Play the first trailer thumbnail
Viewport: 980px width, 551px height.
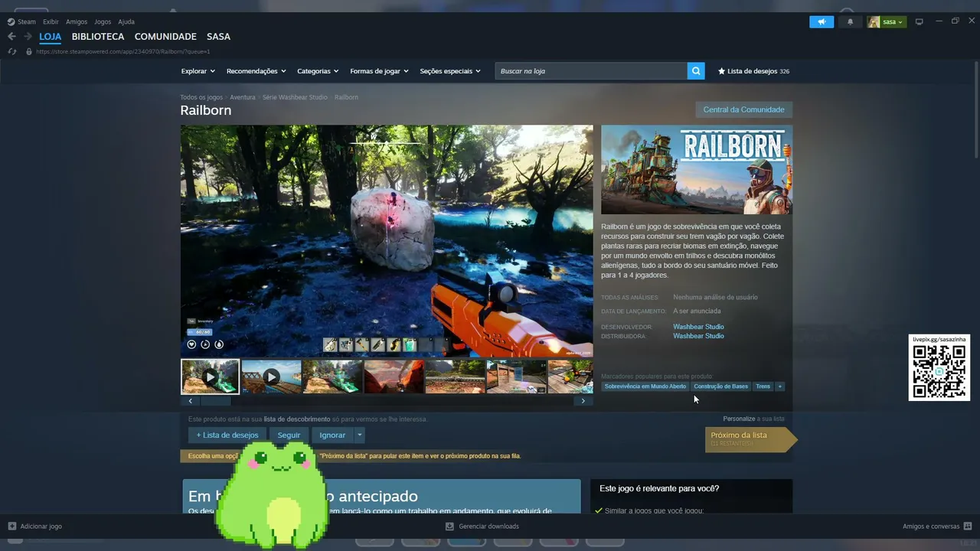coord(211,377)
